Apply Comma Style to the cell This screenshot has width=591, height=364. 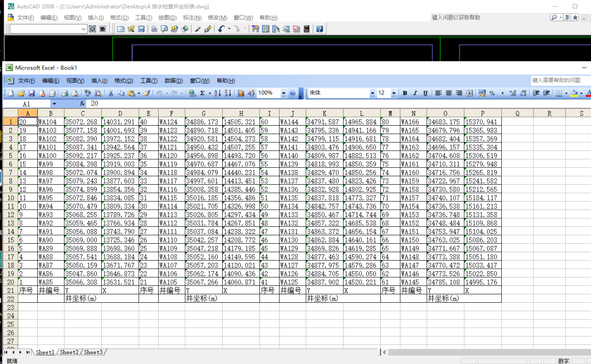[x=502, y=93]
